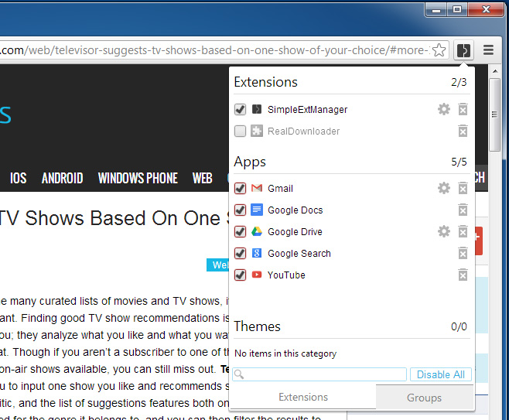Uninstall Gmail with its trash icon
This screenshot has height=420, width=509.
click(x=463, y=188)
